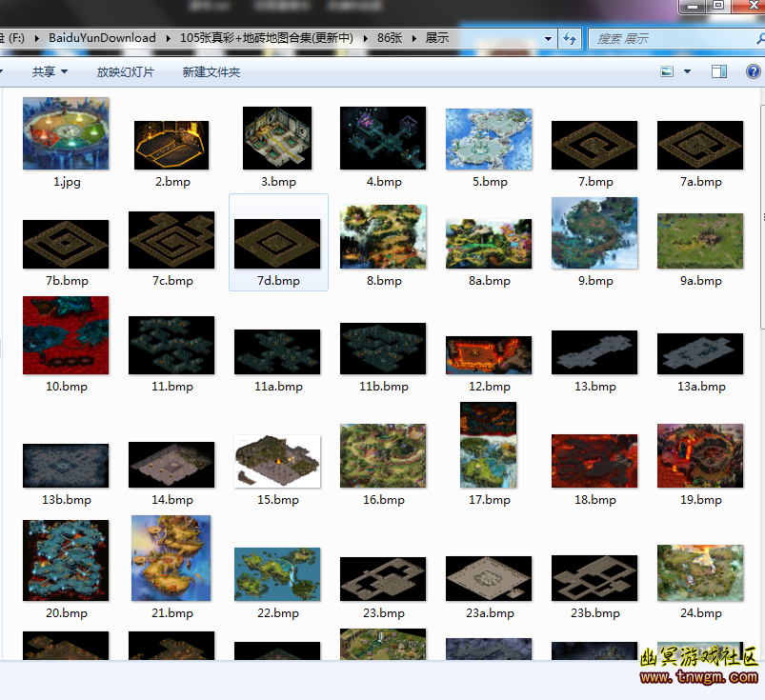The width and height of the screenshot is (765, 700).
Task: Click the 16.bmp file name label
Action: [384, 499]
